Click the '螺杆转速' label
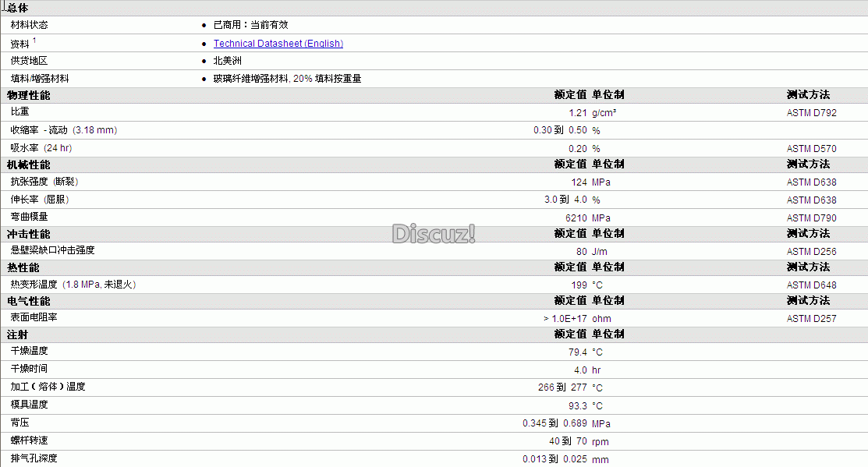This screenshot has height=467, width=868. (x=30, y=440)
